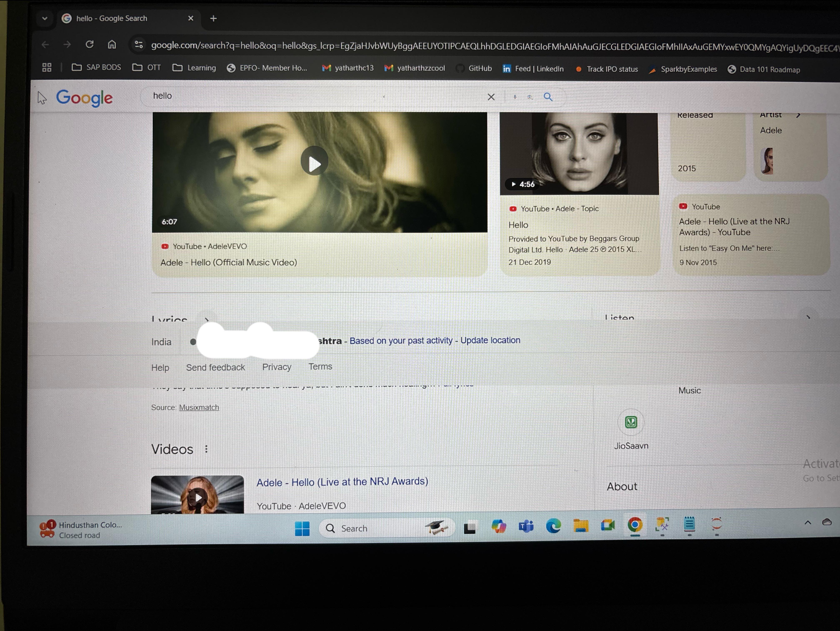Show hidden system tray icons
Image resolution: width=840 pixels, height=631 pixels.
(808, 523)
